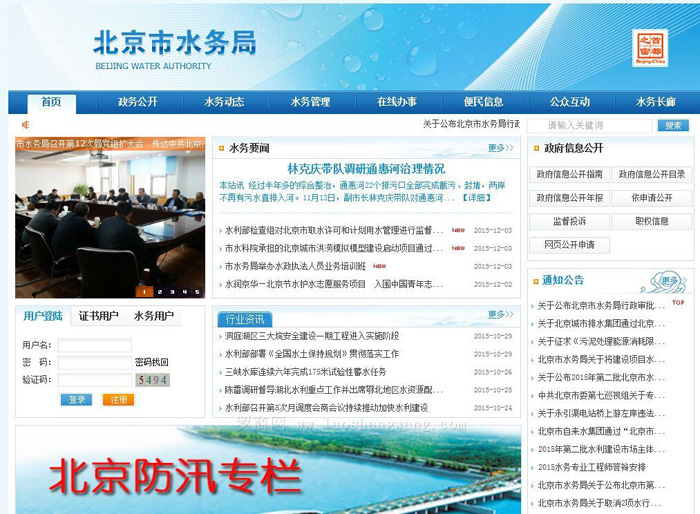Open 在线办事 navigation menu
Image resolution: width=700 pixels, height=514 pixels.
click(397, 102)
